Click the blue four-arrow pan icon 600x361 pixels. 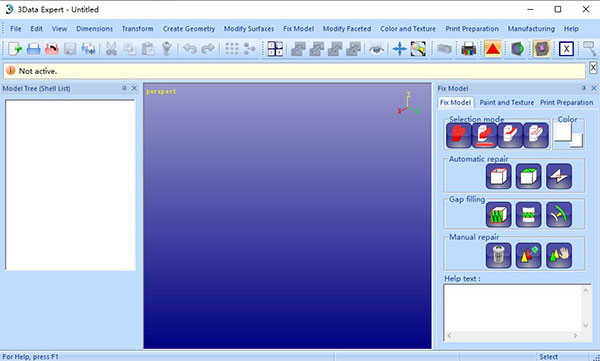(399, 49)
